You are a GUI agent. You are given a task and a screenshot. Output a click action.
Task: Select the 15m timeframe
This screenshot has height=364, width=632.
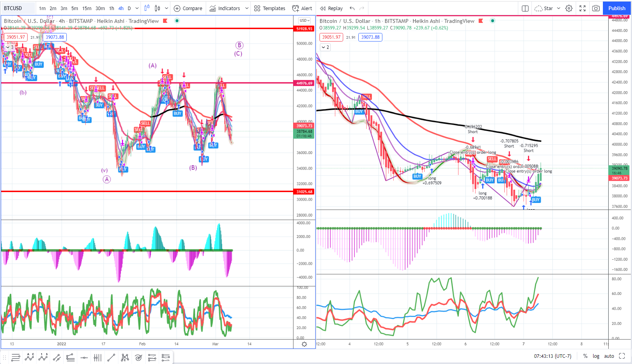(x=87, y=8)
